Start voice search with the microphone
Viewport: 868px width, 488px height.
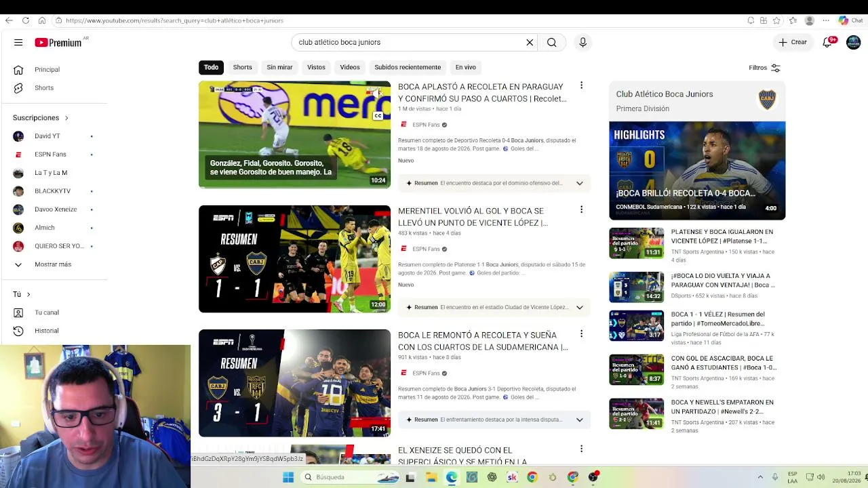(x=583, y=43)
